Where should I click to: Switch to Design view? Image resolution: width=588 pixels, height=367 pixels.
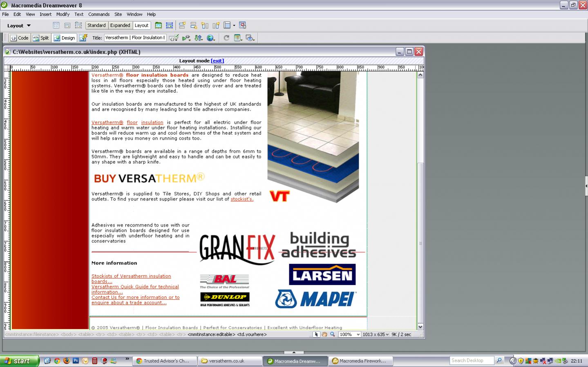point(65,38)
